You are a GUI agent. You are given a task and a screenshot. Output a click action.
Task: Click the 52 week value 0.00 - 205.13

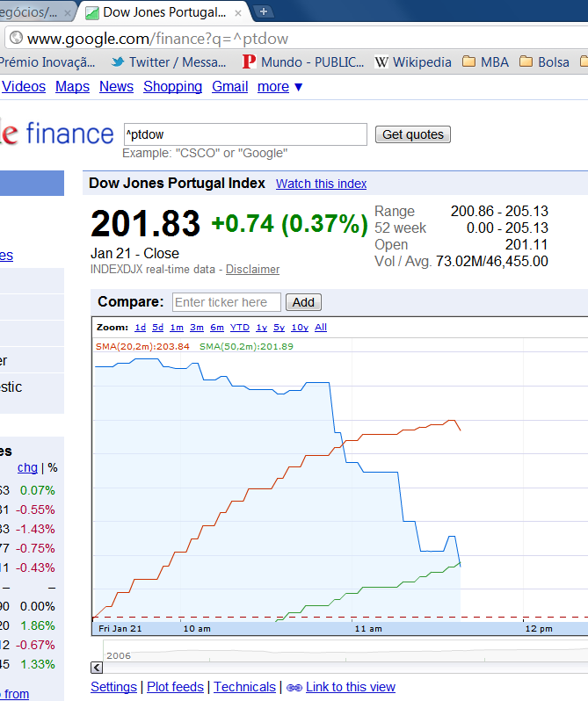point(507,228)
